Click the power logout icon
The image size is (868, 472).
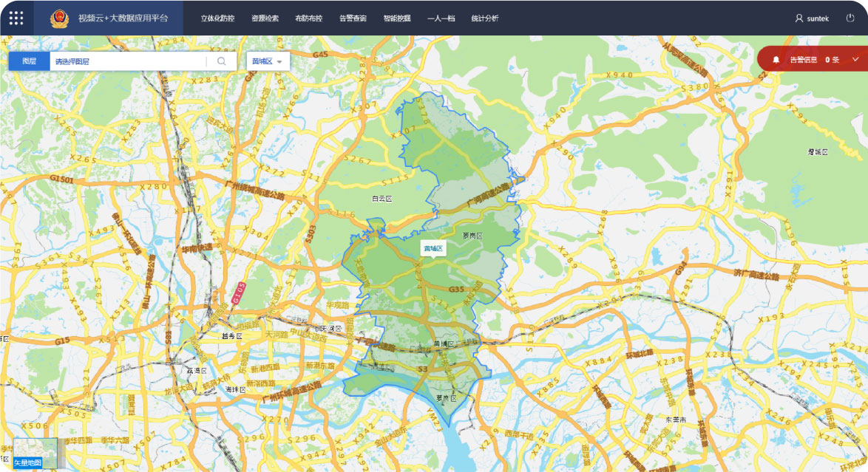[850, 18]
